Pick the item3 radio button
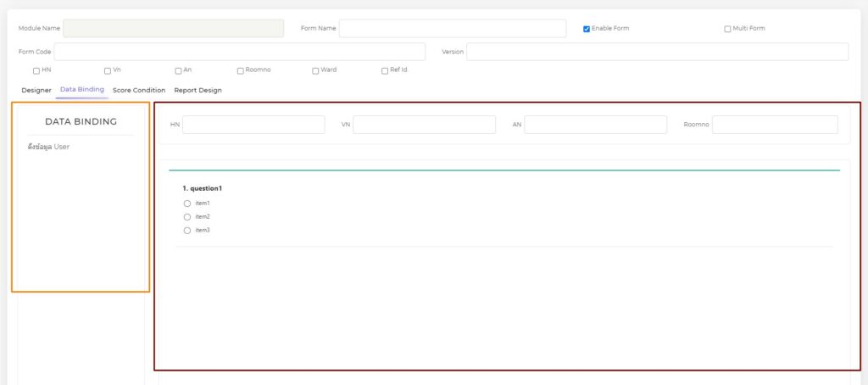The width and height of the screenshot is (868, 385). pos(187,231)
